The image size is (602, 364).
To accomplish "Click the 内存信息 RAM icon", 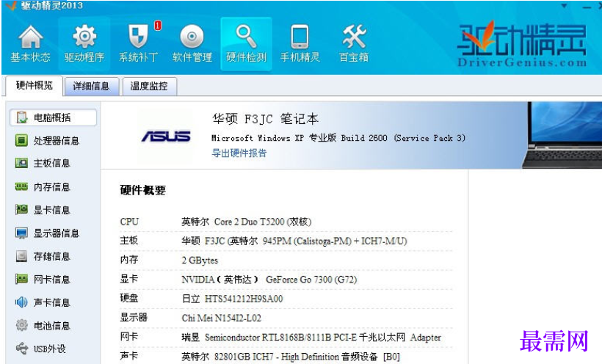I will [x=21, y=186].
